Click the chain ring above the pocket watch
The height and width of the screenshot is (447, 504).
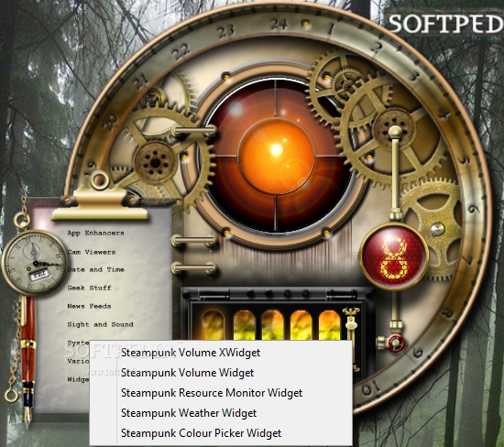[x=22, y=221]
